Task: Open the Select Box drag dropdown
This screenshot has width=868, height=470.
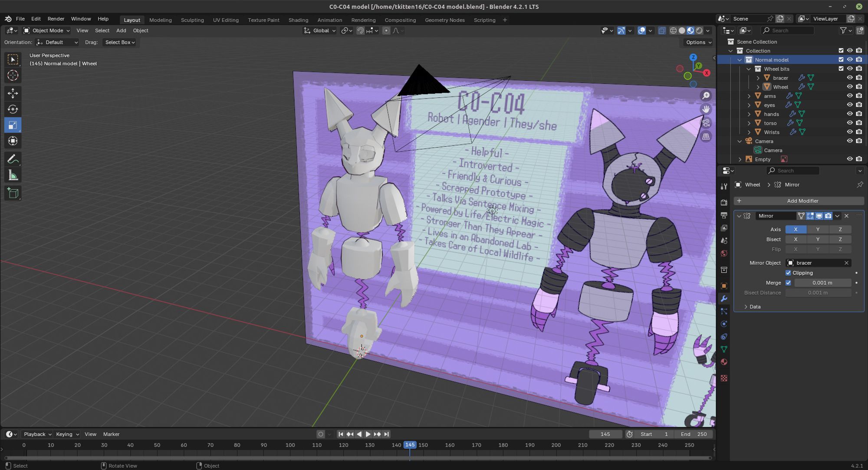Action: pos(120,42)
